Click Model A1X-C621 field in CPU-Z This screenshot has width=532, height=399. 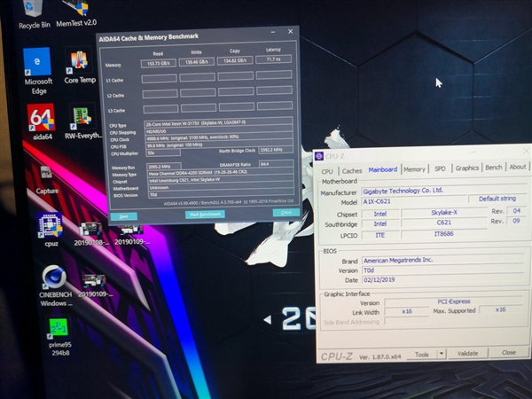click(x=413, y=201)
